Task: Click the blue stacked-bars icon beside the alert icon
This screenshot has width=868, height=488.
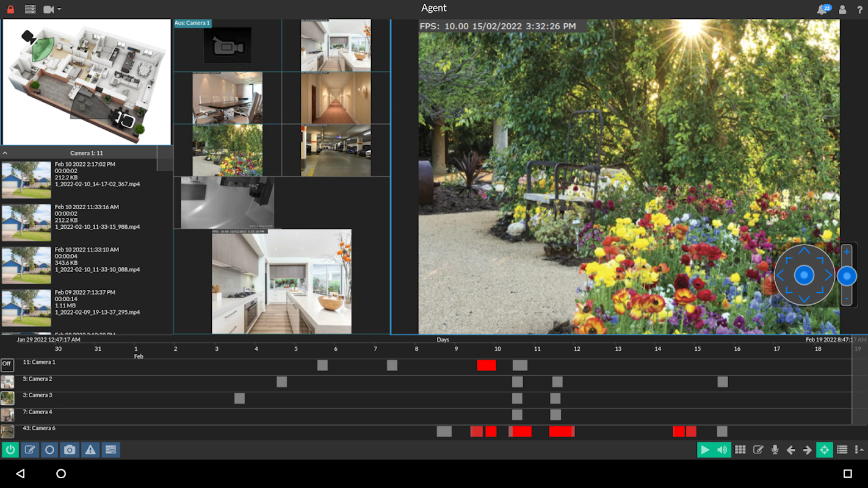Action: [110, 450]
